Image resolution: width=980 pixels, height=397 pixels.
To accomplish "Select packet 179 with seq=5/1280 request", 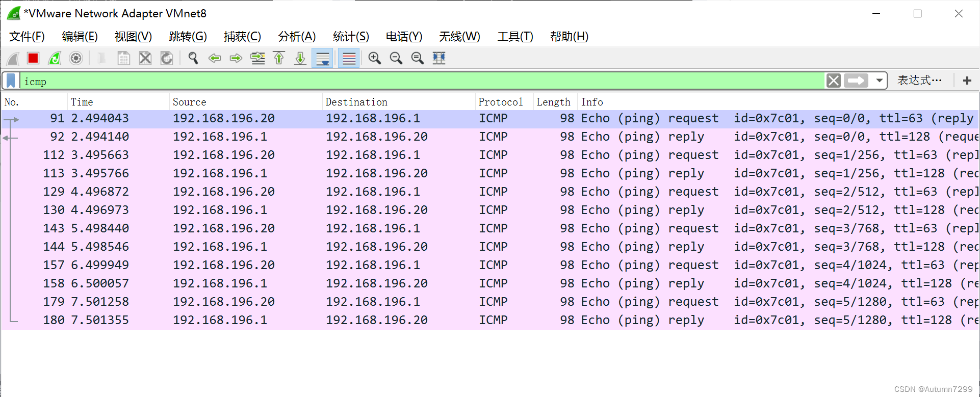I will point(490,302).
